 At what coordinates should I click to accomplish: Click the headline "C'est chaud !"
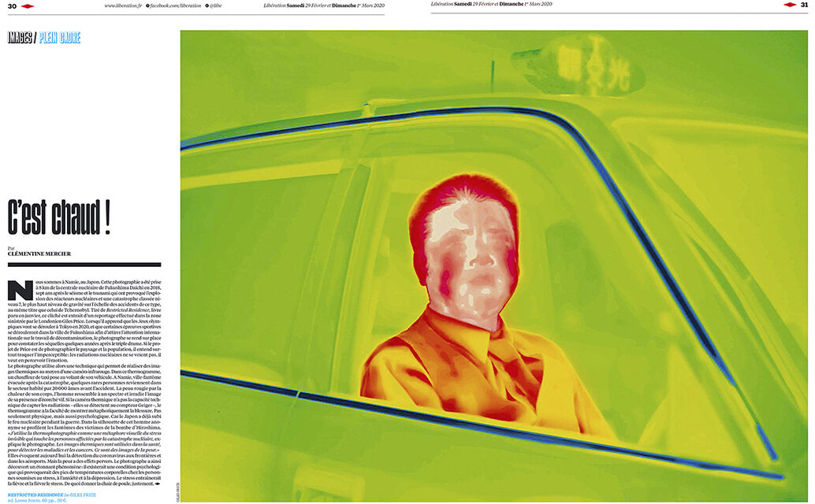58,217
